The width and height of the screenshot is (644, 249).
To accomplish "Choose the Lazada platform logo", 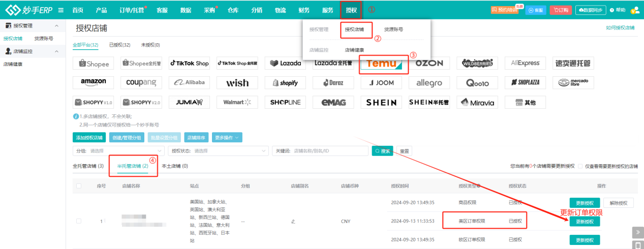I will (286, 64).
